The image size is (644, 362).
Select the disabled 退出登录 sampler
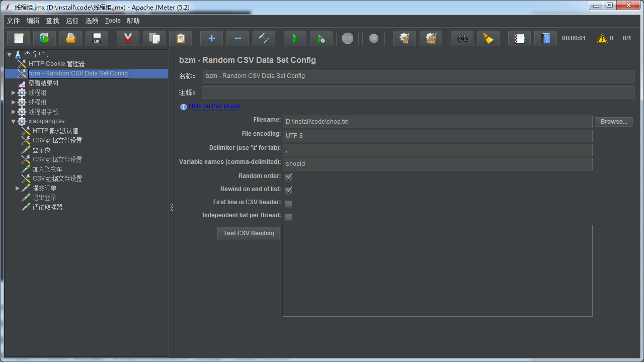tap(44, 198)
